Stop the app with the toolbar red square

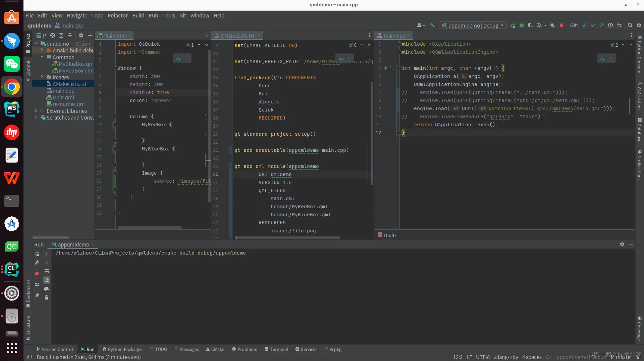(x=561, y=26)
